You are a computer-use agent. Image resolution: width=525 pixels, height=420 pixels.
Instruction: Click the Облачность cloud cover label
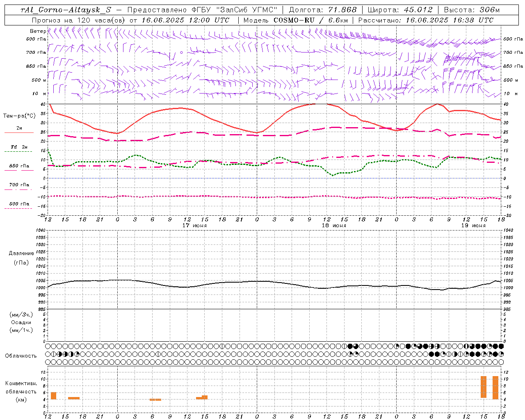21,356
